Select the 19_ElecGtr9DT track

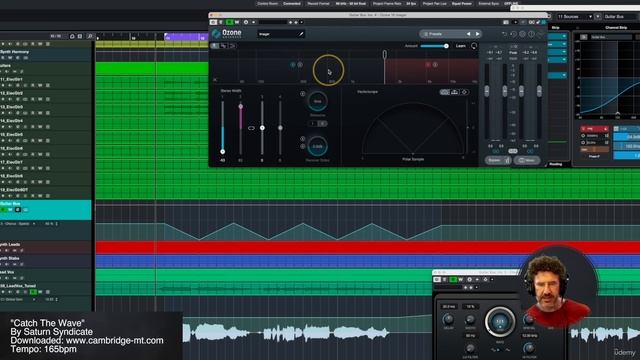tap(46, 193)
